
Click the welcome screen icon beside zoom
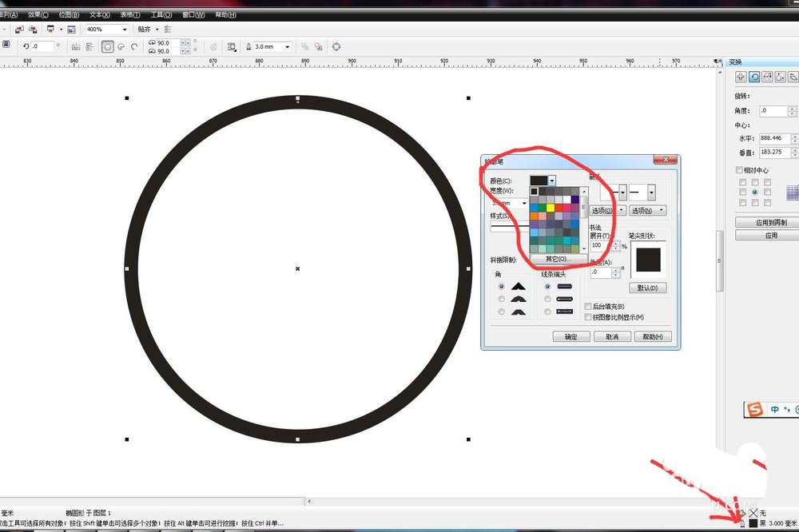71,30
